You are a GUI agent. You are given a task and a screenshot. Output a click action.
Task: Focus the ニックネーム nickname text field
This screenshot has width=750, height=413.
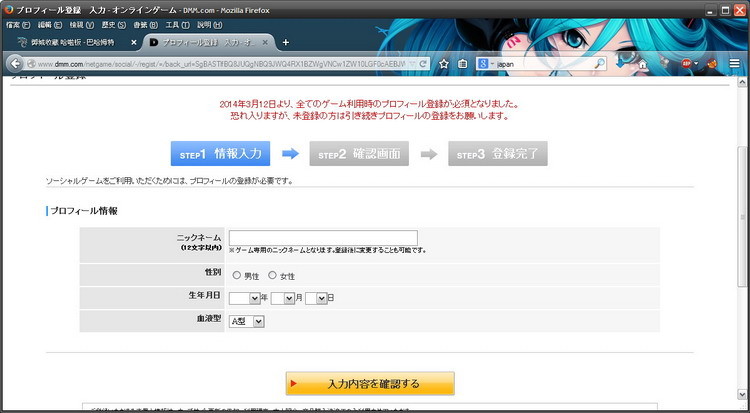323,238
